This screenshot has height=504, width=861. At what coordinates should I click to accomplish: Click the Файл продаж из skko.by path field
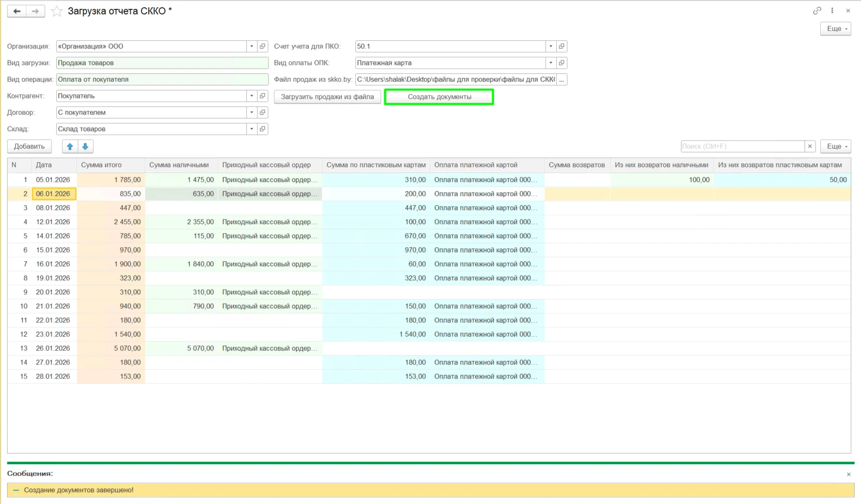point(456,80)
